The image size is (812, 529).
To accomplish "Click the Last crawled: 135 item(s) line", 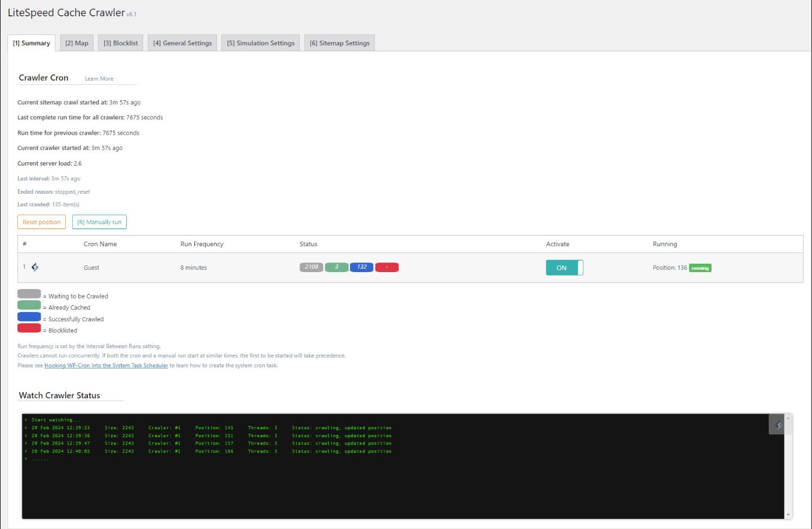I will (x=48, y=205).
